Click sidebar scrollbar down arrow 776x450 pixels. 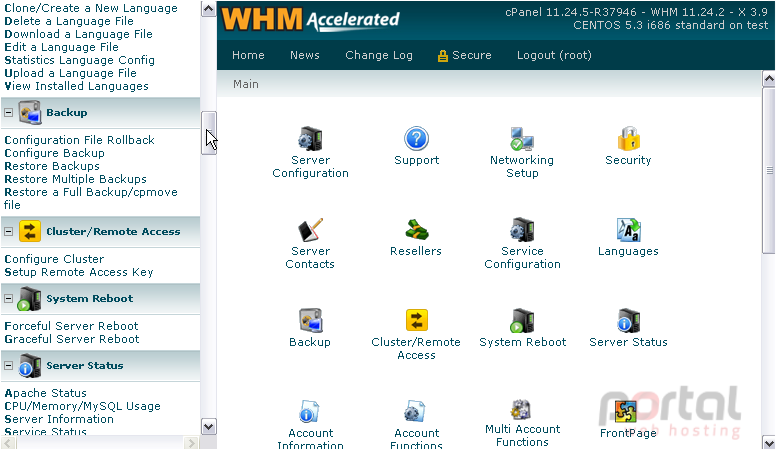[x=208, y=426]
